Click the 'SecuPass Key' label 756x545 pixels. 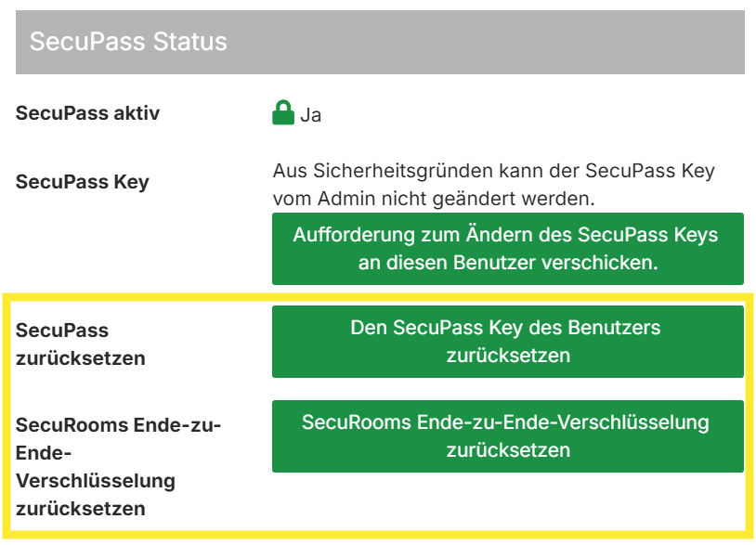click(x=83, y=181)
